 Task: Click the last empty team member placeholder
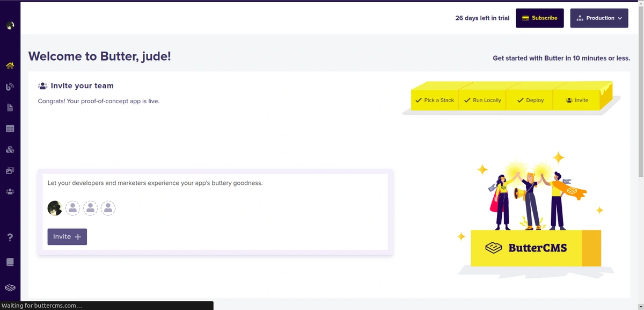point(108,208)
